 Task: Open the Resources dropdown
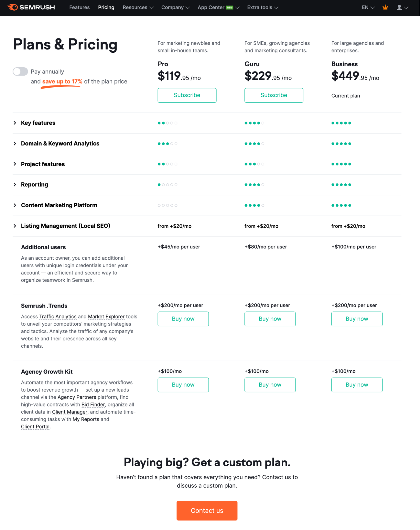pos(135,7)
